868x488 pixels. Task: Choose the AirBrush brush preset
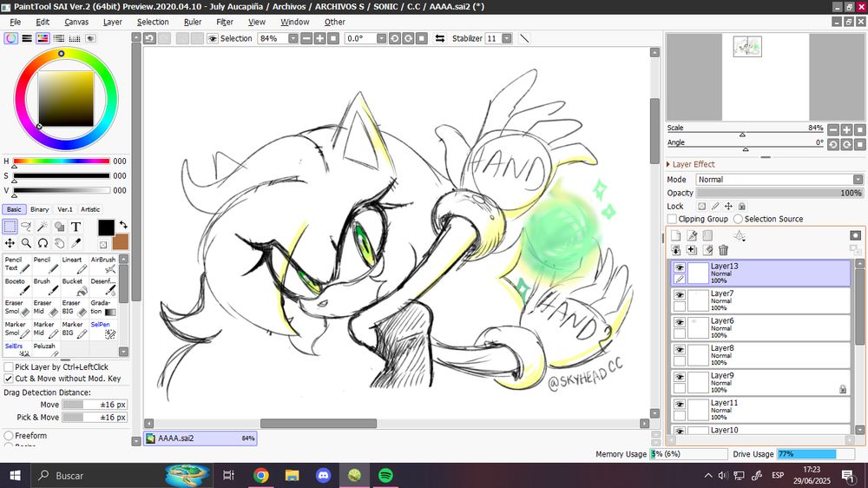(103, 265)
